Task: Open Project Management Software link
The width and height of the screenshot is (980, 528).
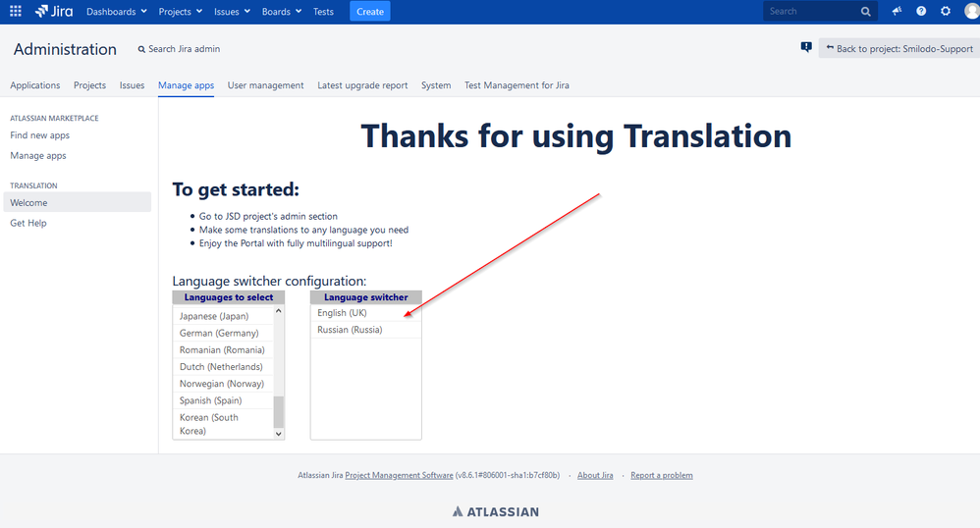Action: pyautogui.click(x=399, y=476)
